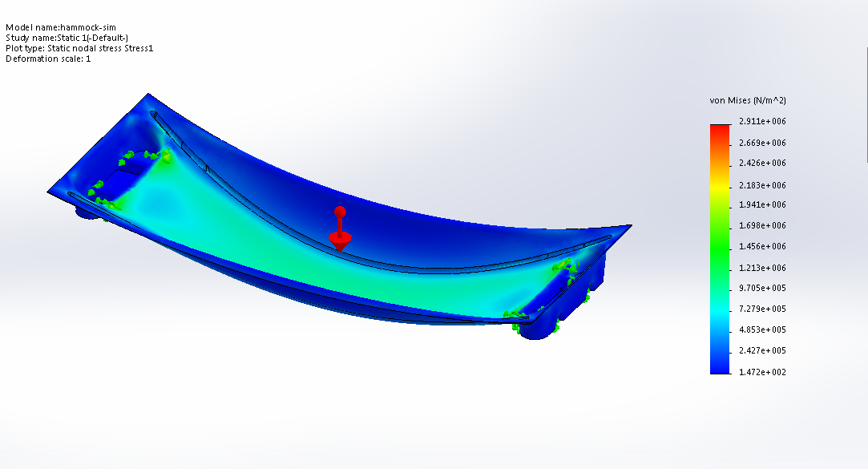Click the legend value 2.669e+006
This screenshot has width=868, height=469.
[x=762, y=143]
